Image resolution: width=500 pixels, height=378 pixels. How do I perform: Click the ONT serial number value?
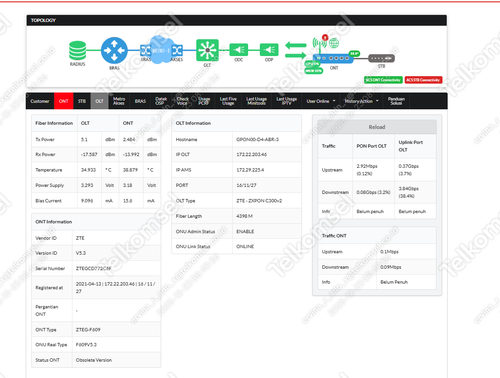(x=93, y=268)
